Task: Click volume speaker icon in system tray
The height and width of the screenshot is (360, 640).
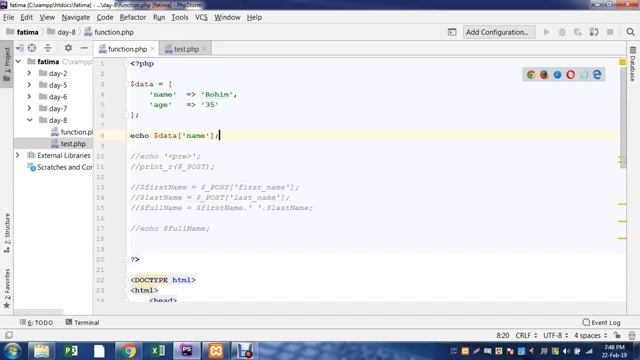Action: (x=566, y=351)
